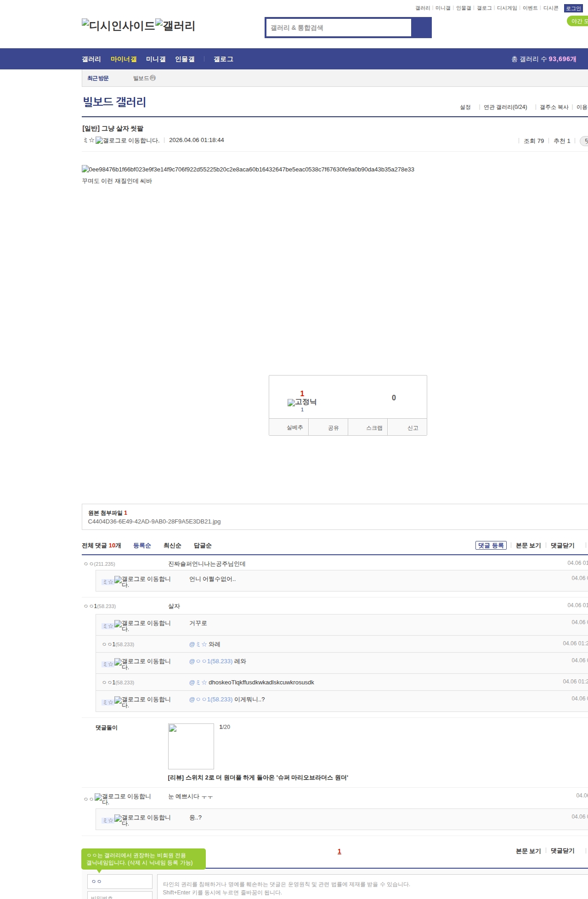Sort comments by 최신순
588x899 pixels.
coord(172,546)
